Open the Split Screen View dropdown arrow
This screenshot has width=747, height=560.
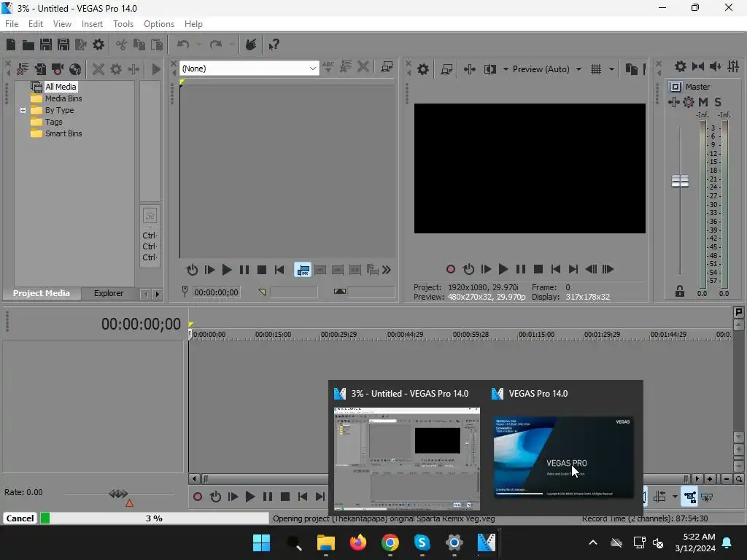[506, 69]
